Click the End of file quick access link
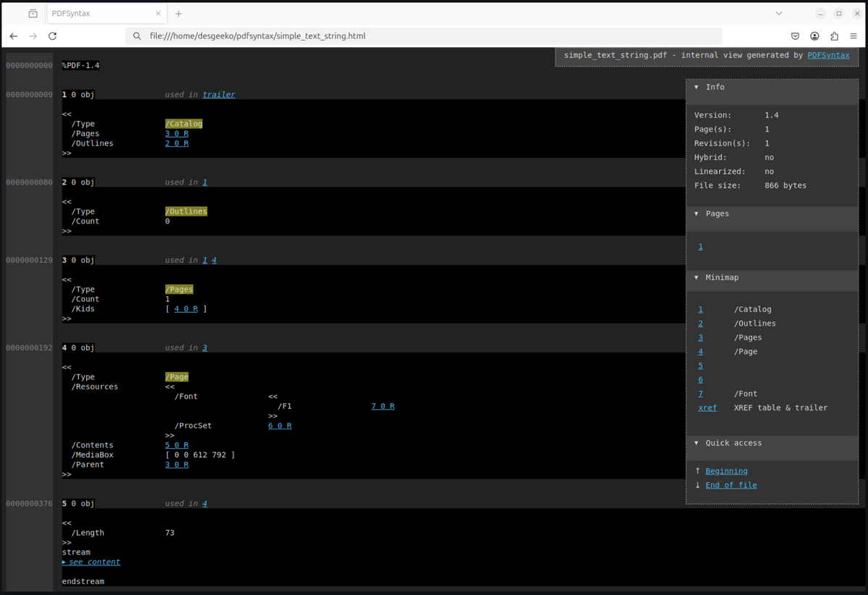The height and width of the screenshot is (595, 868). click(x=731, y=485)
